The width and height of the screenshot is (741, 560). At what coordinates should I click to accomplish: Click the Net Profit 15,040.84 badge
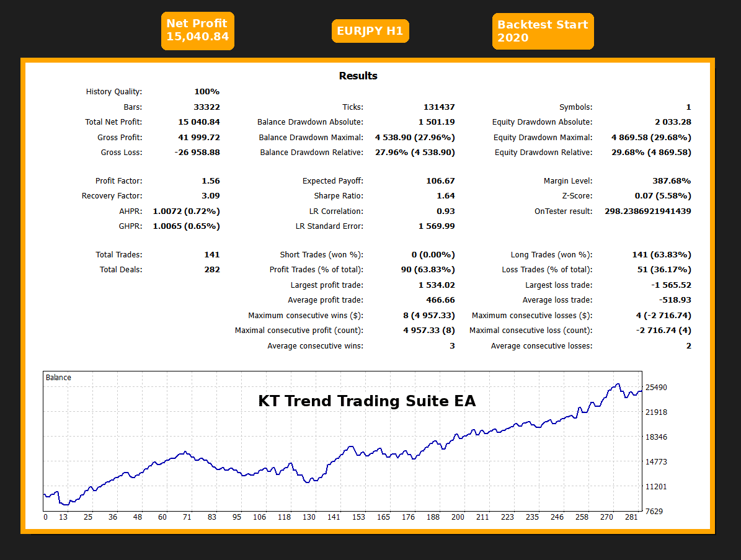(x=198, y=31)
